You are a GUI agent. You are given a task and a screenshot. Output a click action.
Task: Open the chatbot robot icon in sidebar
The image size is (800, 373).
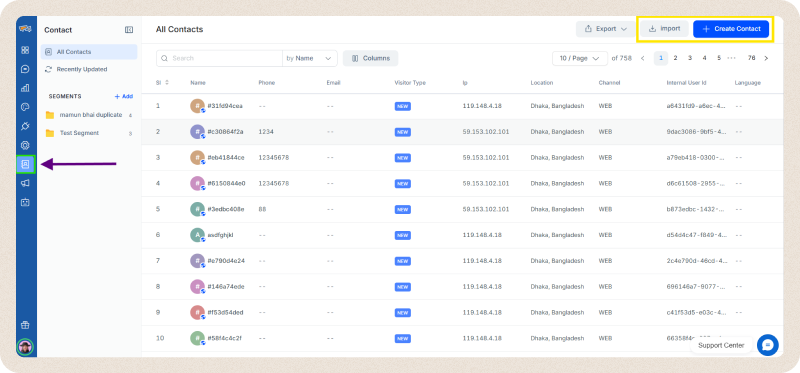24,203
